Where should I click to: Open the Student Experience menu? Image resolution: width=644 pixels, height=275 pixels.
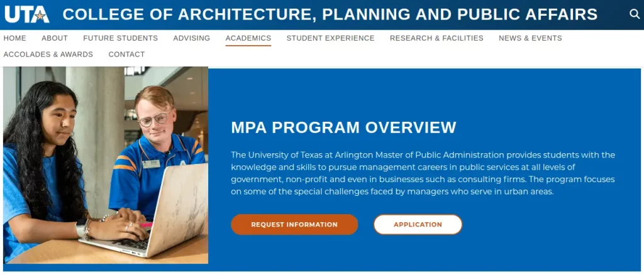330,38
